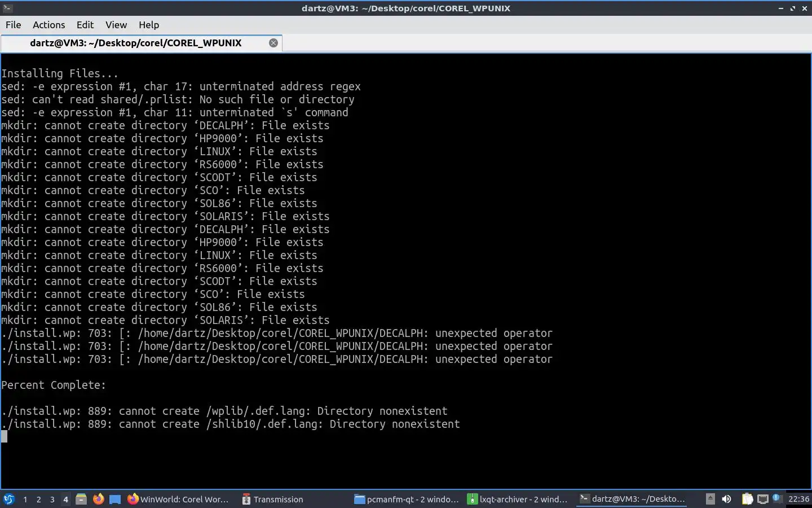Open the Edit menu
Screen dimensions: 812x508
coord(85,25)
